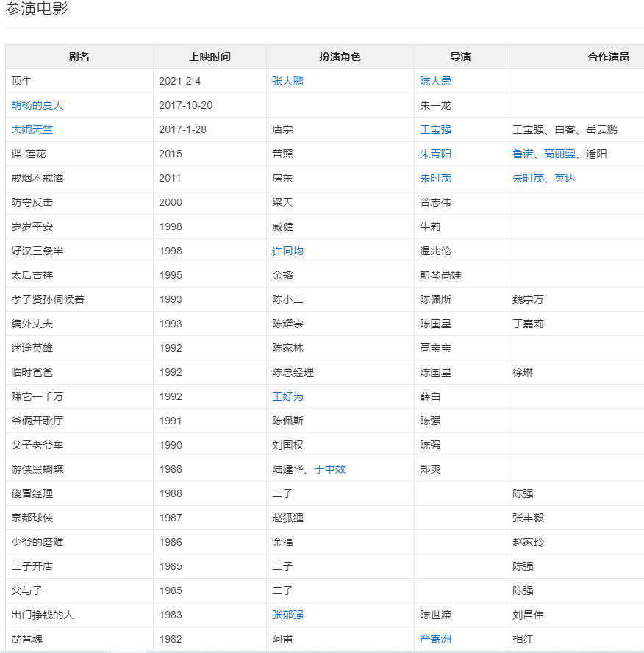Open director 朱青阳 link
The width and height of the screenshot is (644, 653).
point(435,154)
